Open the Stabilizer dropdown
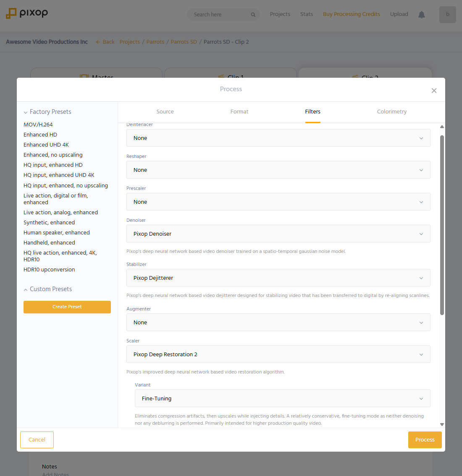Image resolution: width=462 pixels, height=476 pixels. coord(278,278)
